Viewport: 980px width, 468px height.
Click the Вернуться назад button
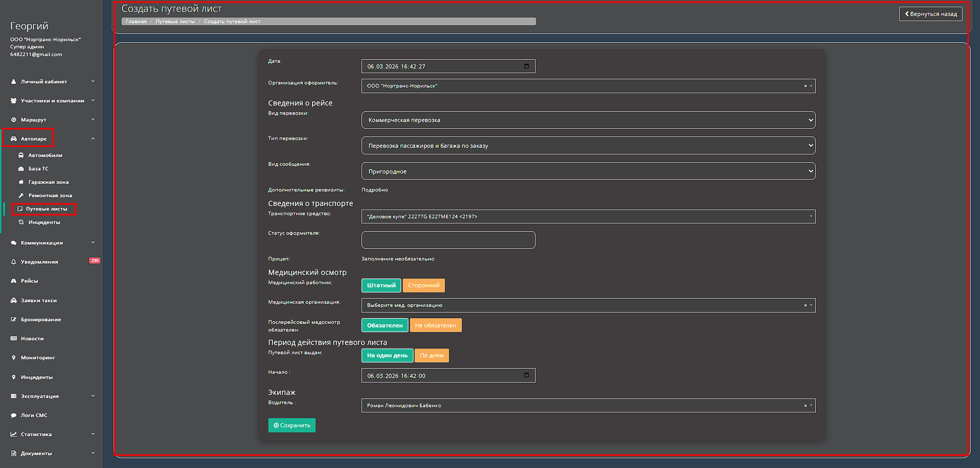click(931, 14)
